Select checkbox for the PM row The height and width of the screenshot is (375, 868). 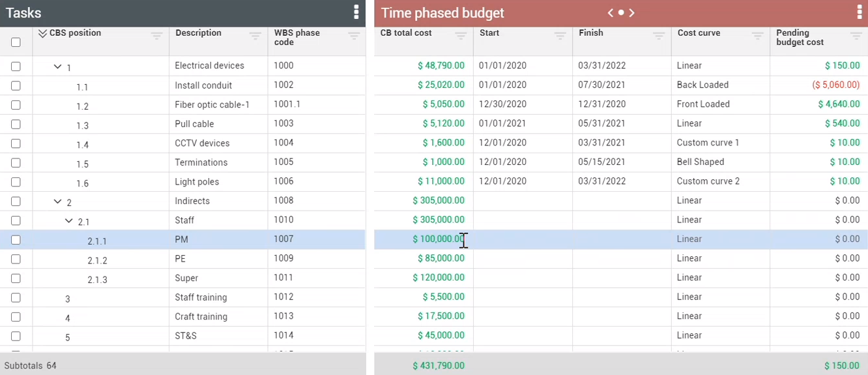(x=16, y=240)
